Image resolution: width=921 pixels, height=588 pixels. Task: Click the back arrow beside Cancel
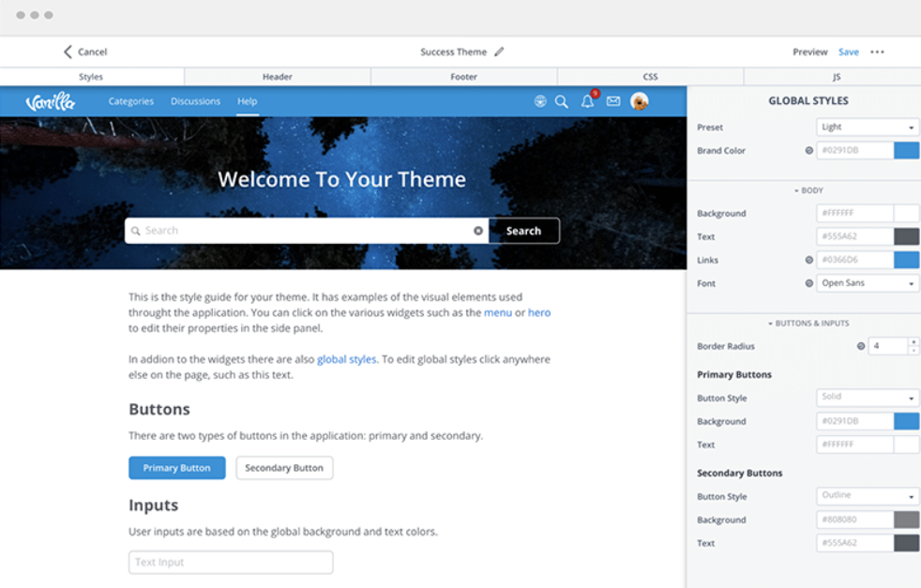coord(67,52)
